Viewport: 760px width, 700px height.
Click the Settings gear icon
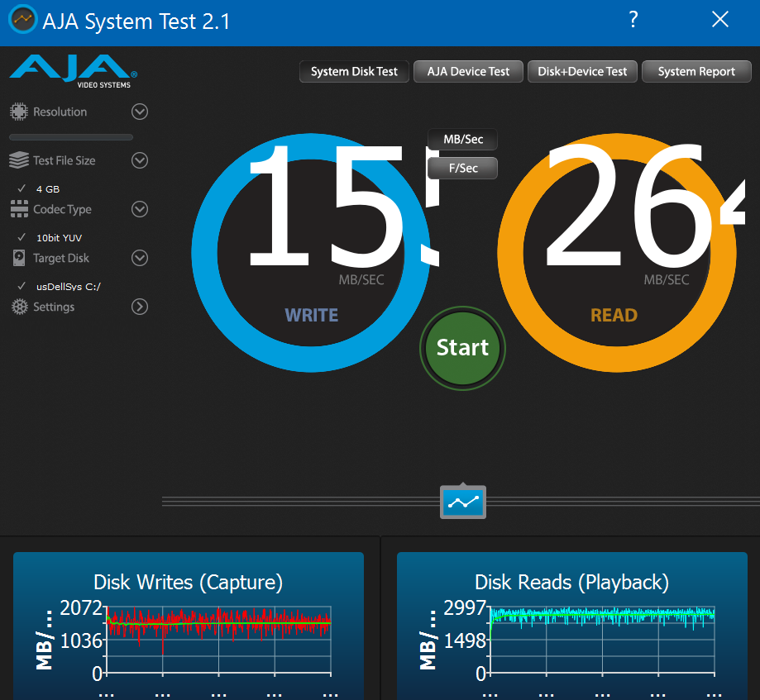tap(19, 307)
